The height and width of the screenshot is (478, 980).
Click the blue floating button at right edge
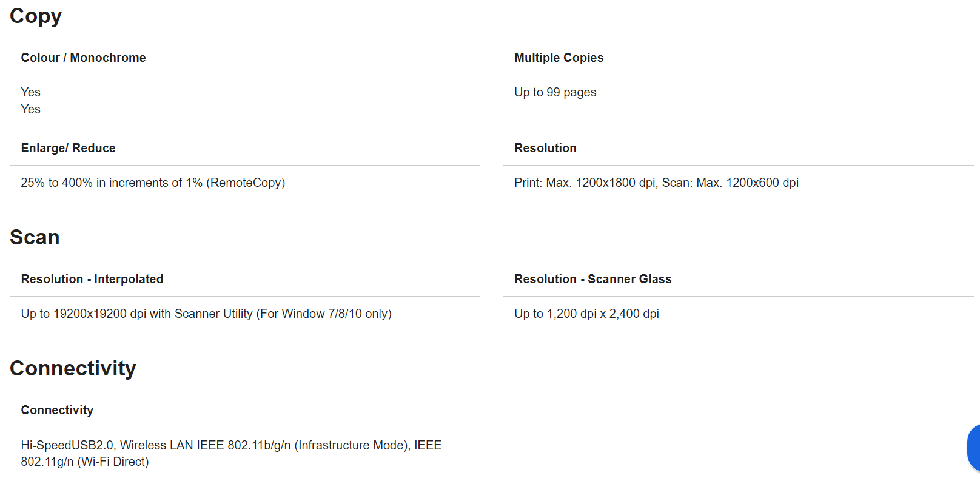[x=974, y=448]
